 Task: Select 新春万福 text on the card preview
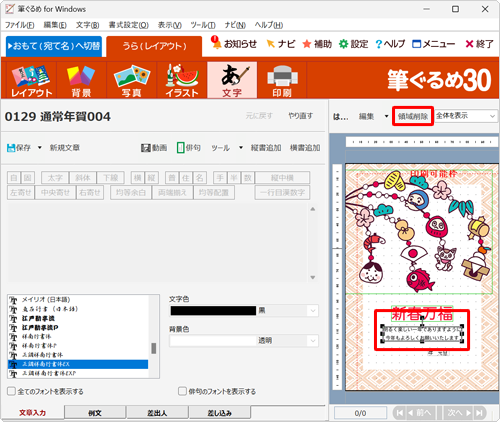click(422, 314)
